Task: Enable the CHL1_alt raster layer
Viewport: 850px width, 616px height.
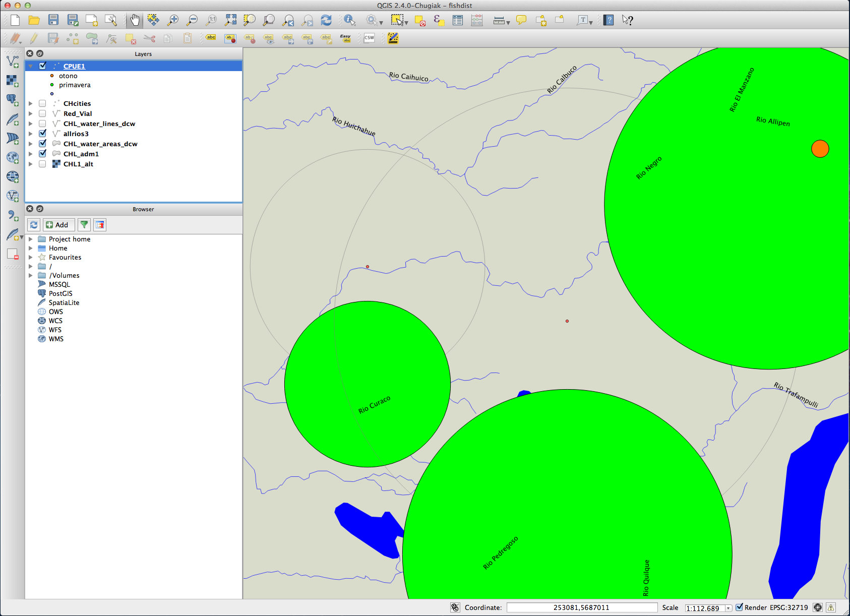Action: pyautogui.click(x=42, y=164)
